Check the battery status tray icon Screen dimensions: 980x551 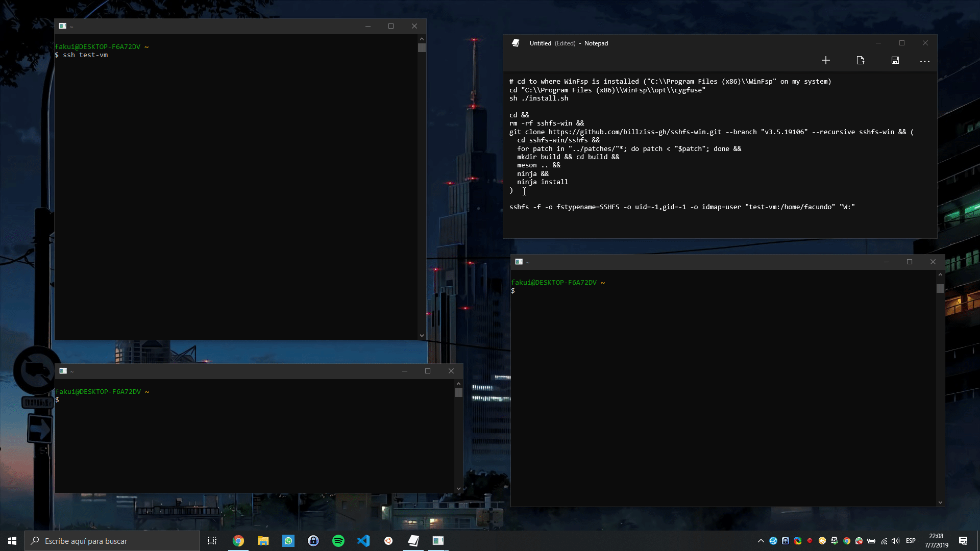pos(871,541)
